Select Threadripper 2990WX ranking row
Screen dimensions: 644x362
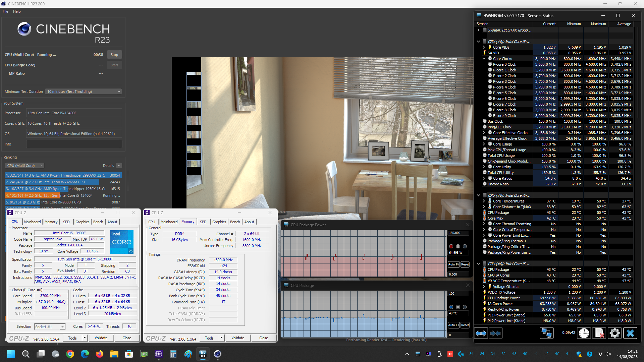point(63,175)
